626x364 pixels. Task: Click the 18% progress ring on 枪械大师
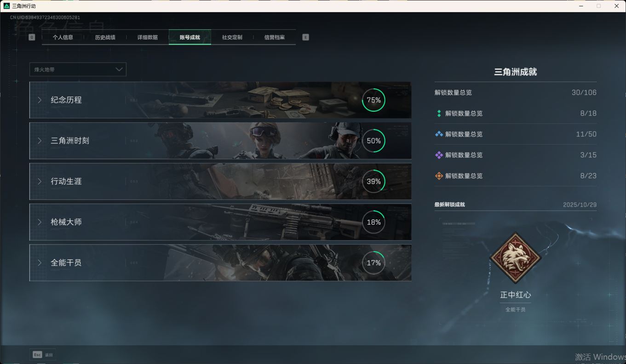(x=373, y=222)
